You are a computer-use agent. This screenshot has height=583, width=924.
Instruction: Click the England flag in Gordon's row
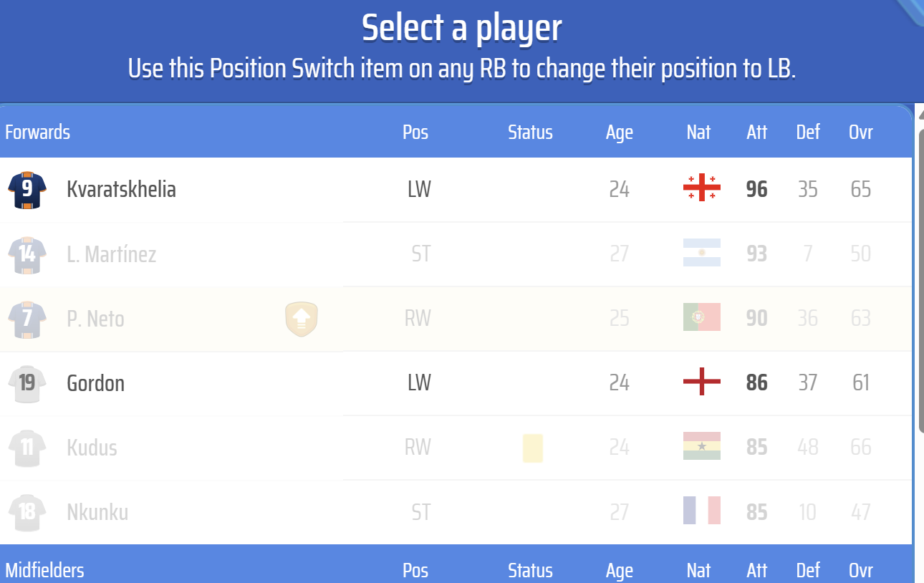click(x=701, y=382)
